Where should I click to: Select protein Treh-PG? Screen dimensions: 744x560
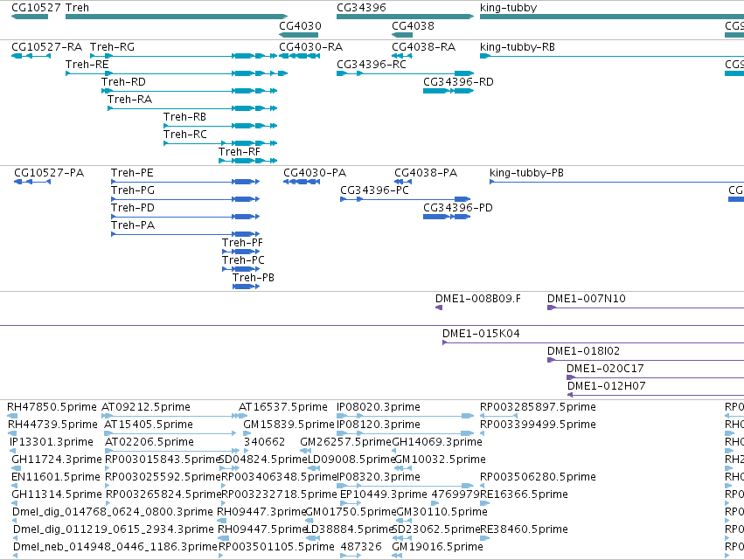pyautogui.click(x=185, y=199)
